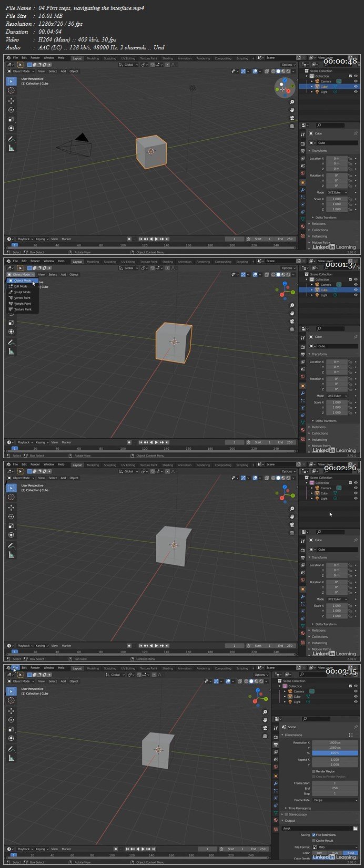Uncheck the Collection checkbox in the 00:03:15 outliner
The width and height of the screenshot is (364, 868).
pyautogui.click(x=350, y=686)
